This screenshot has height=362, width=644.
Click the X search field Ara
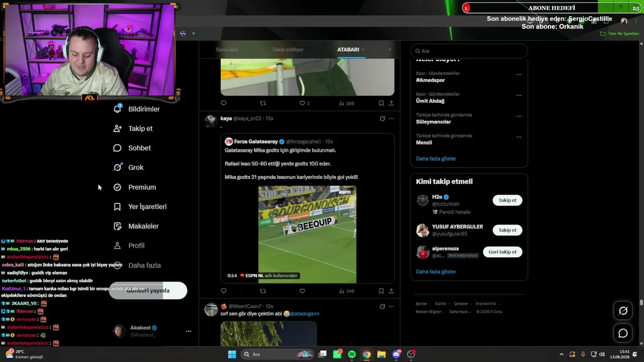[469, 51]
